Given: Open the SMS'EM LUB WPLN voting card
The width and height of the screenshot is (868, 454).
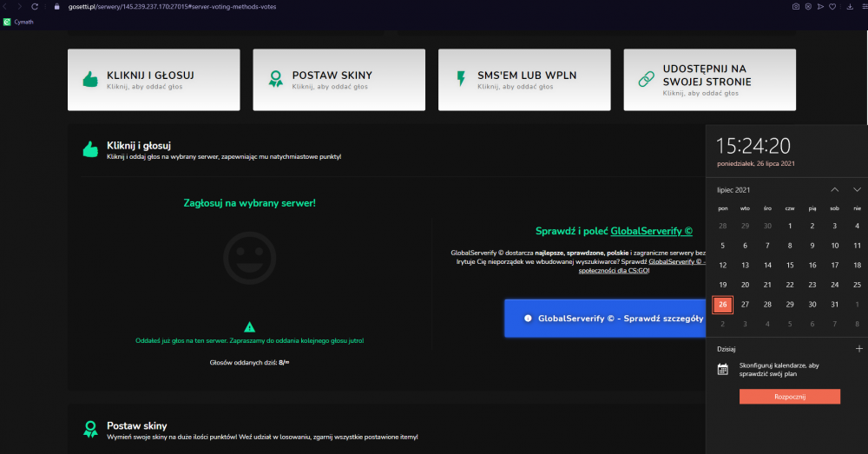Looking at the screenshot, I should pos(524,80).
